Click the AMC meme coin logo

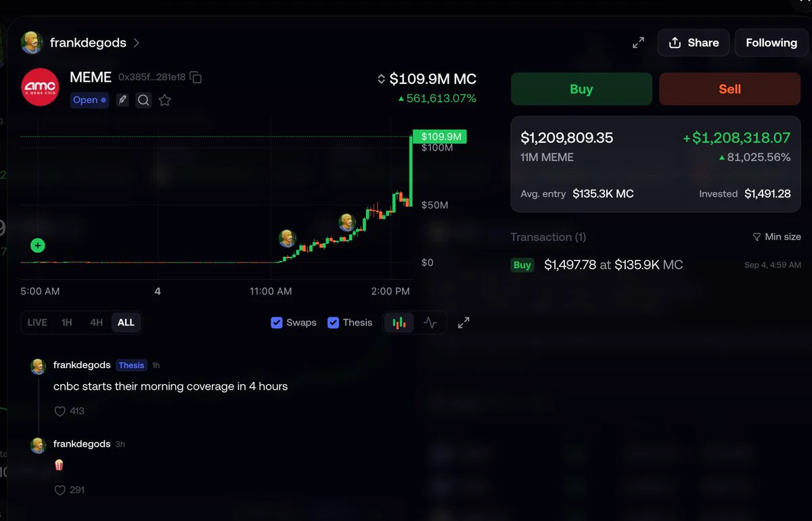point(41,88)
